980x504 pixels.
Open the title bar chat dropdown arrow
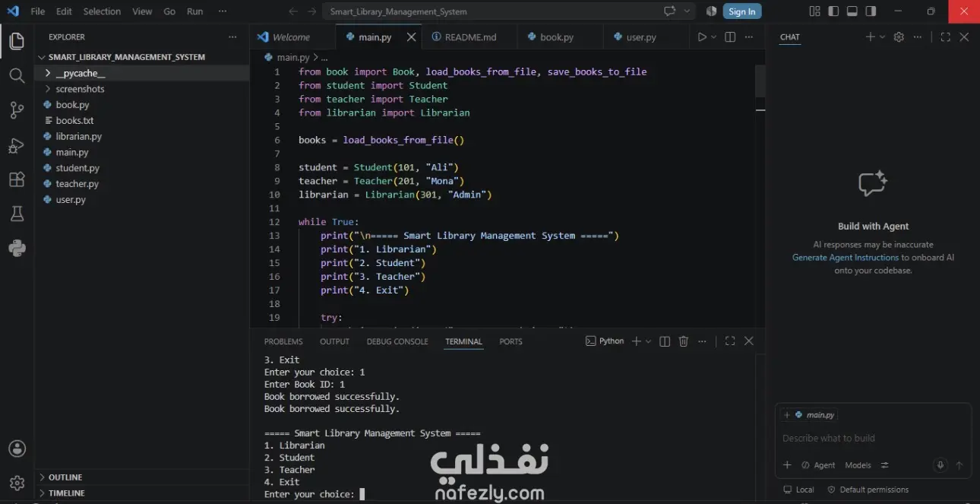(688, 11)
